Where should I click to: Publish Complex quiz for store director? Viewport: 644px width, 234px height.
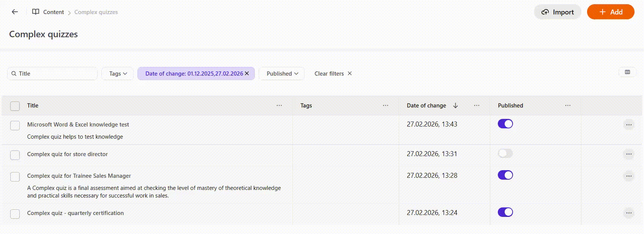505,153
